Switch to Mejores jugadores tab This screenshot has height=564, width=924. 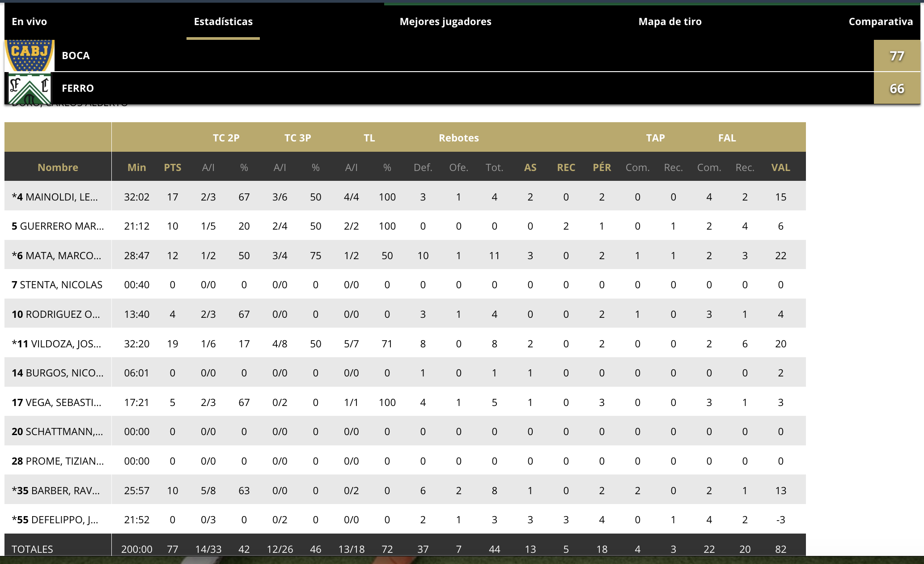445,21
